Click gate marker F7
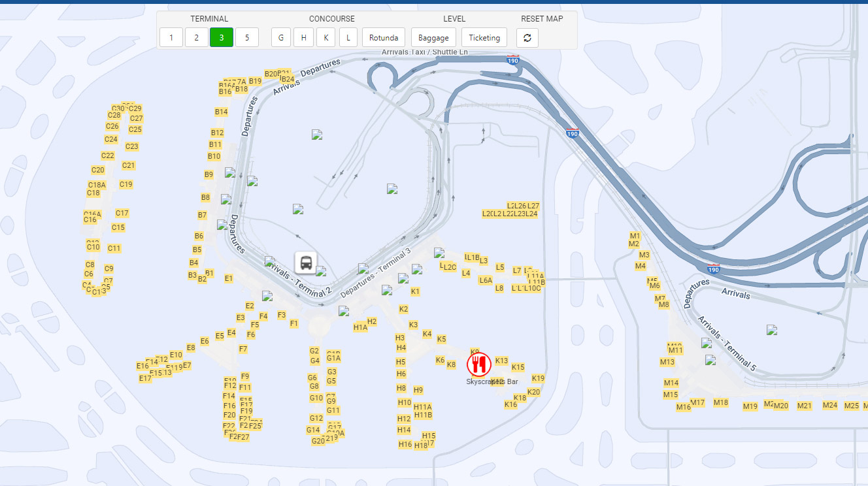Screen dimensions: 868x486 (x=243, y=349)
